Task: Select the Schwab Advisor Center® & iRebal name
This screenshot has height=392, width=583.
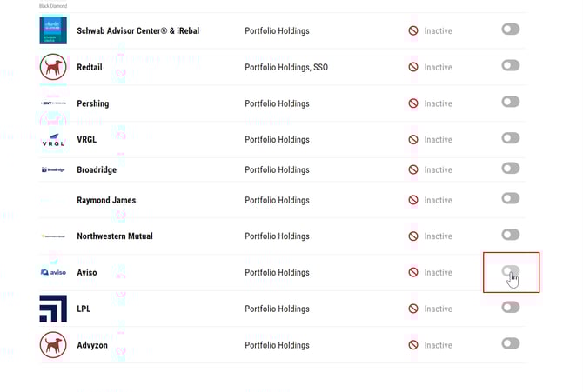Action: coord(138,30)
